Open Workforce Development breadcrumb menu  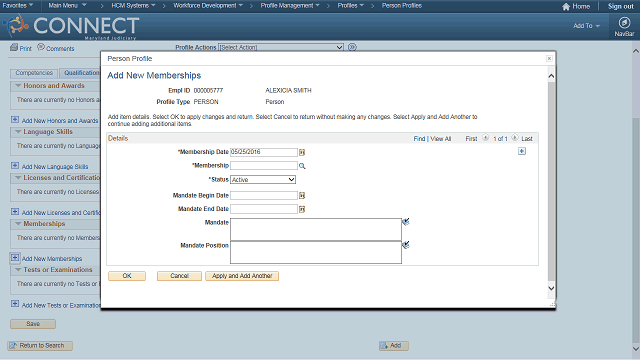pos(208,6)
